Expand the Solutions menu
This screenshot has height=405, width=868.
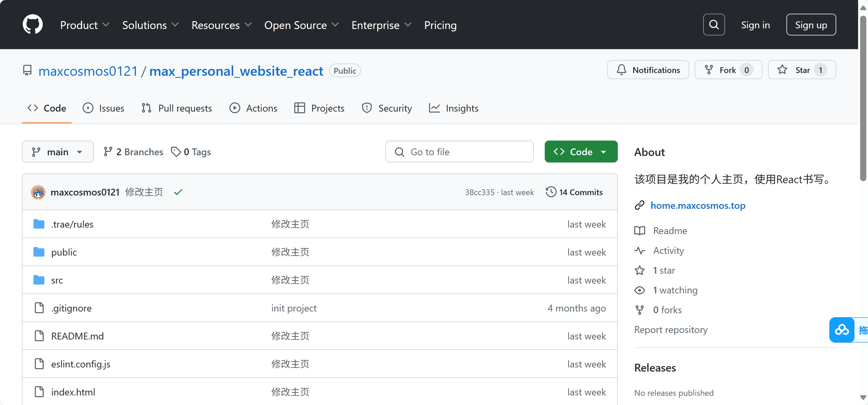150,25
